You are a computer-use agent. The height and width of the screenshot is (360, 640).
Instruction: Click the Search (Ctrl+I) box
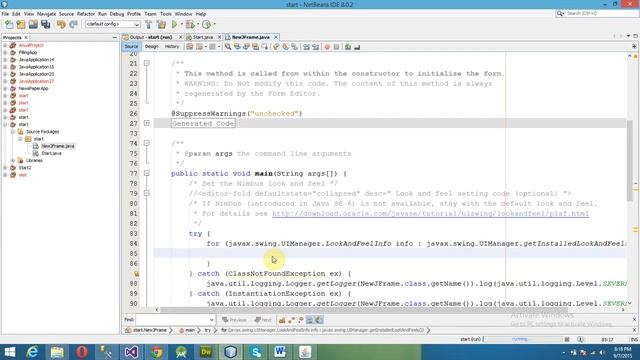[596, 13]
